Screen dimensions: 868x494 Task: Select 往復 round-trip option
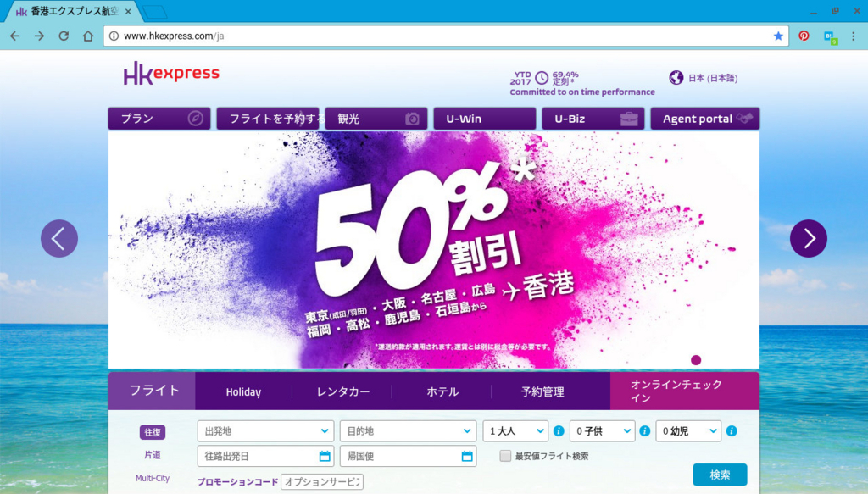coord(153,432)
